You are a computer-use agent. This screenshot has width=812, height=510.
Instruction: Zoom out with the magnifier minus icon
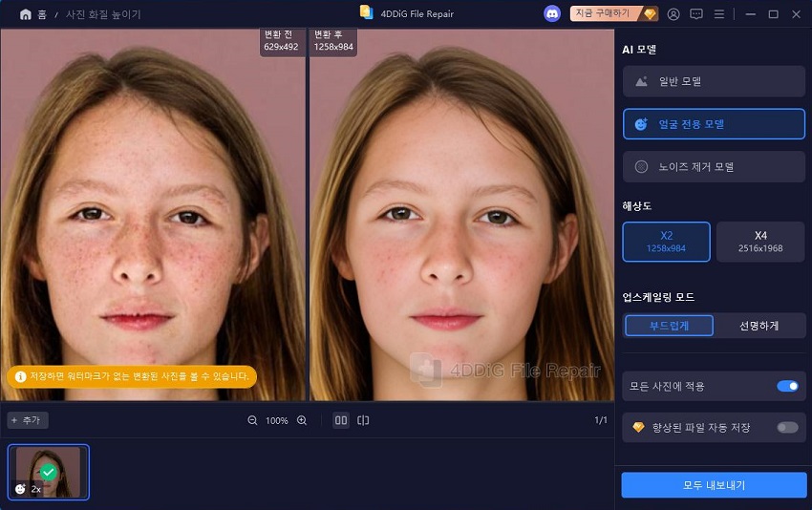pos(252,420)
